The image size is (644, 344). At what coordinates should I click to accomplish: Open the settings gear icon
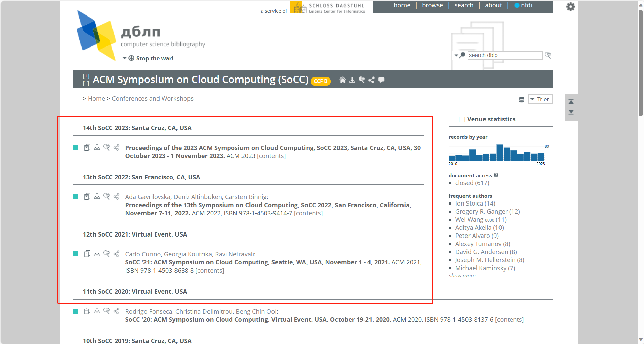[x=570, y=7]
